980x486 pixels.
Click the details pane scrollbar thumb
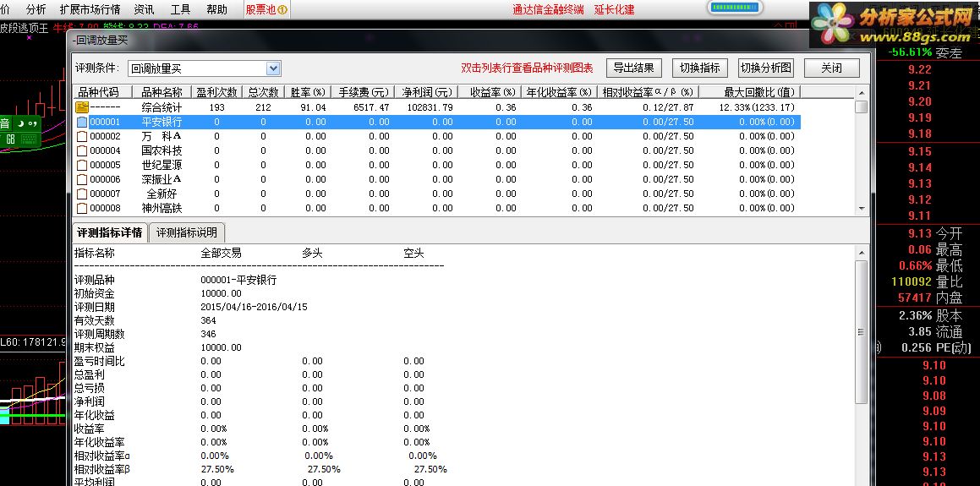point(862,331)
